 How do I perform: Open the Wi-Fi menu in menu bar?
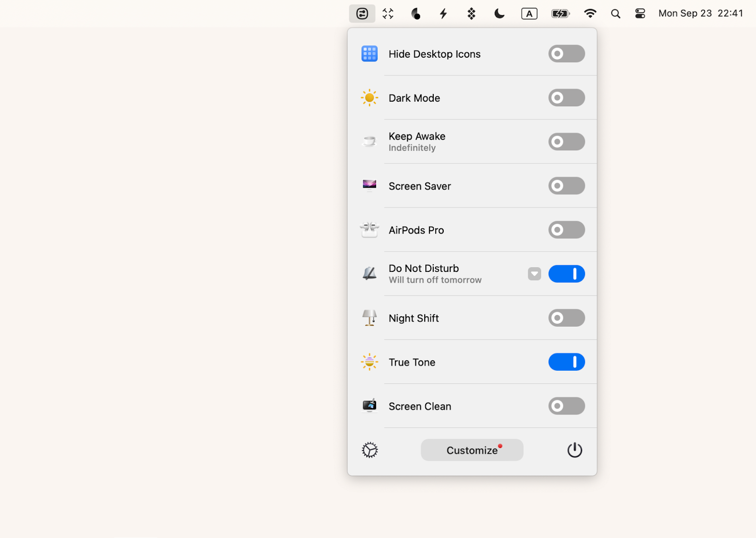[x=590, y=13]
